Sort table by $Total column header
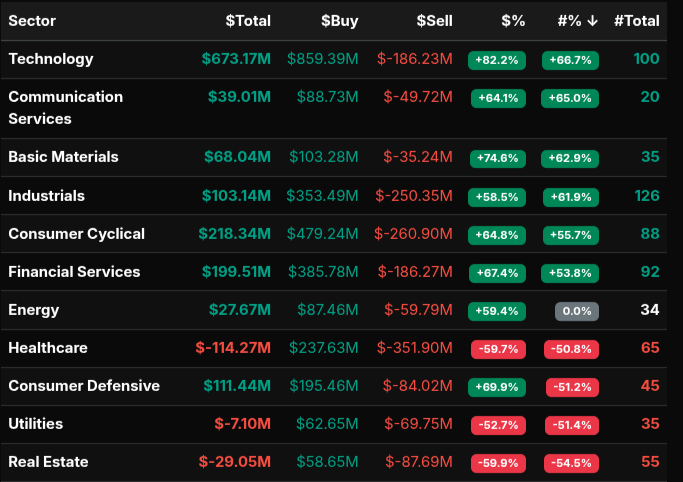683x482 pixels. (248, 21)
